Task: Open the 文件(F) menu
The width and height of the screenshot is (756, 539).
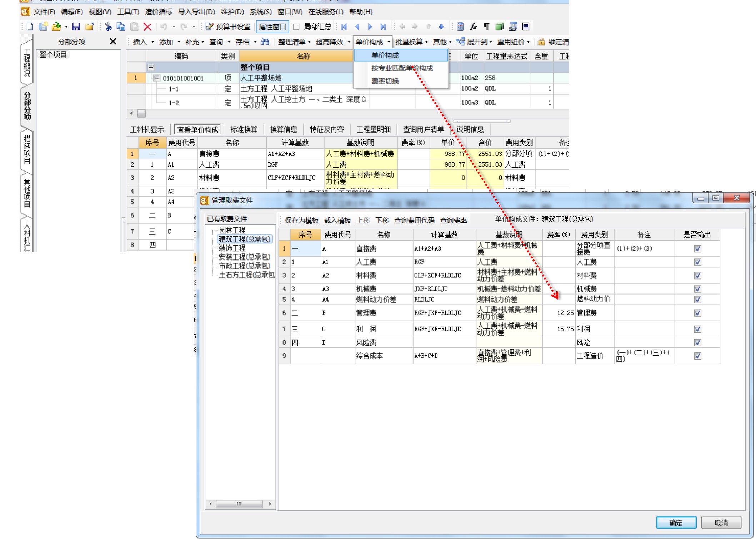Action: [x=44, y=12]
